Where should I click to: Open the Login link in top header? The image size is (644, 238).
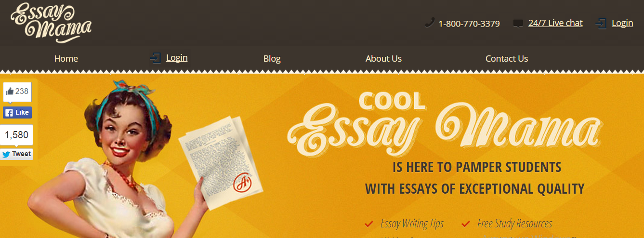click(x=622, y=23)
